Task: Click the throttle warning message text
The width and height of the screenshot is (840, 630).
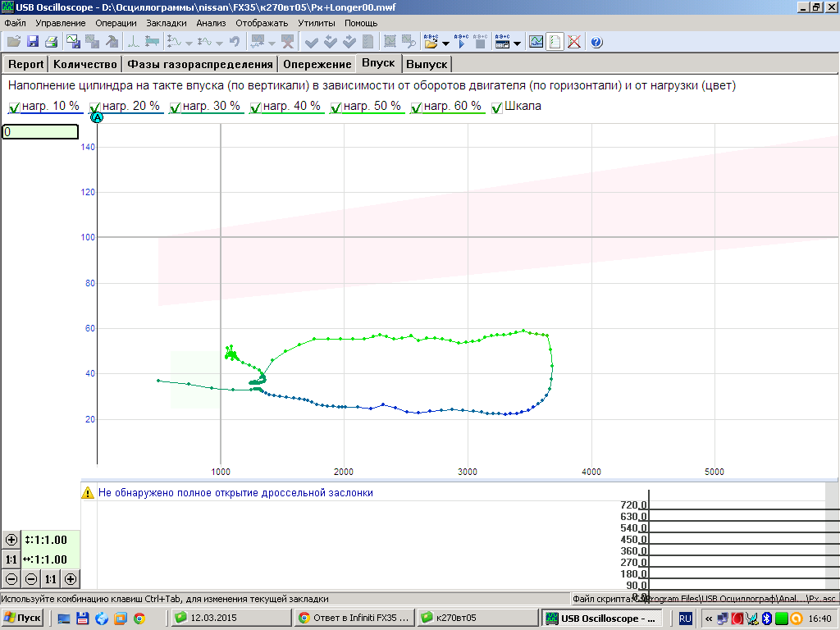Action: coord(235,492)
